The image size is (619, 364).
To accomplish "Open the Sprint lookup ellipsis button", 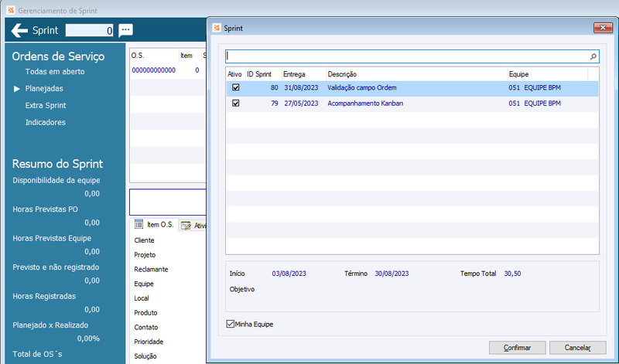I will click(125, 30).
